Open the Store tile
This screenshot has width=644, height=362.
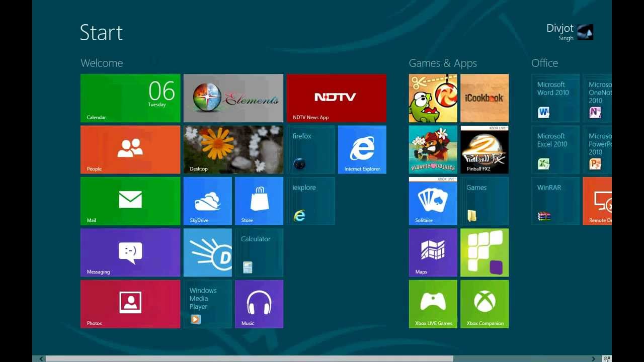pyautogui.click(x=259, y=201)
